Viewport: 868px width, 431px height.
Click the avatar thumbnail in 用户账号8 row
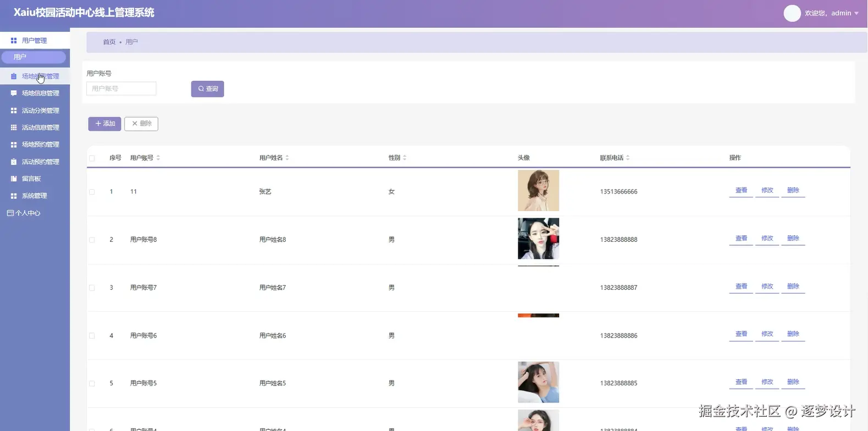(x=538, y=239)
